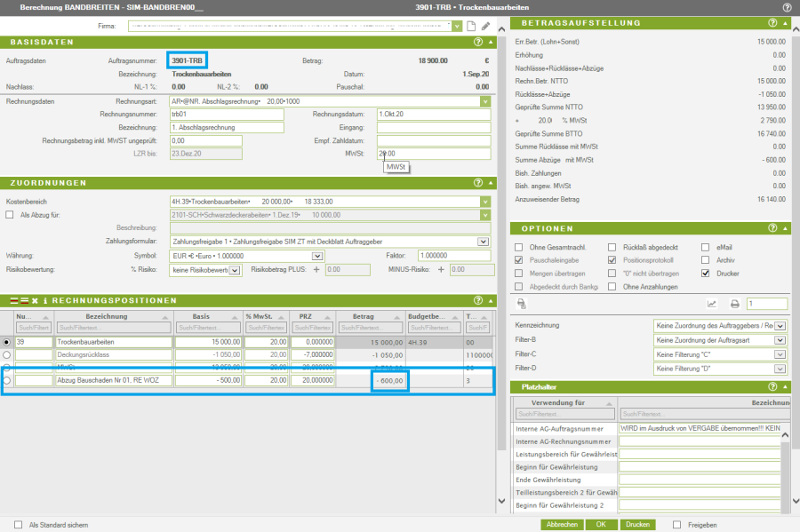
Task: Click the chart icon in Optionen panel
Action: 711,304
